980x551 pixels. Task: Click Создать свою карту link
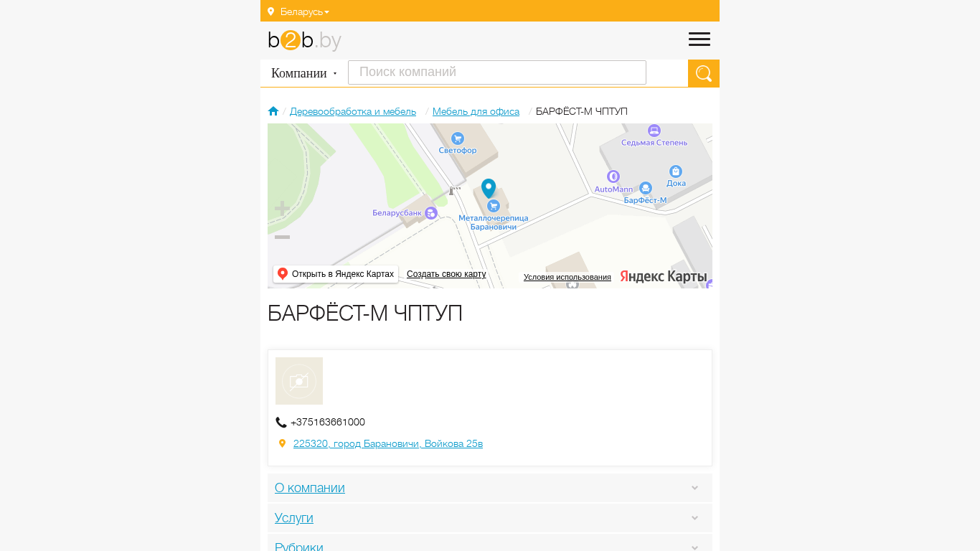click(446, 274)
